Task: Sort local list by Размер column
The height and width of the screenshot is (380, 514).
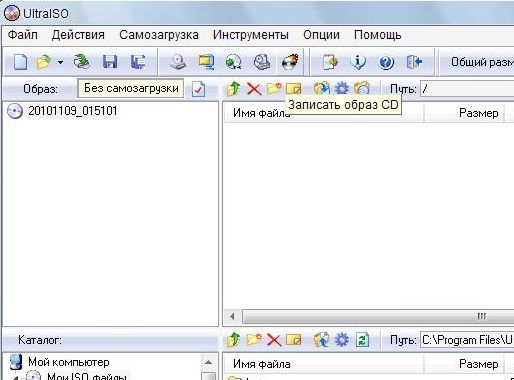Action: (465, 364)
